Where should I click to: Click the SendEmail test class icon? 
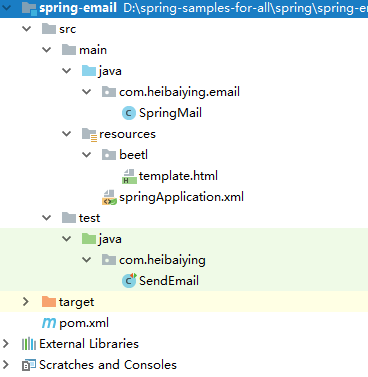pyautogui.click(x=129, y=281)
